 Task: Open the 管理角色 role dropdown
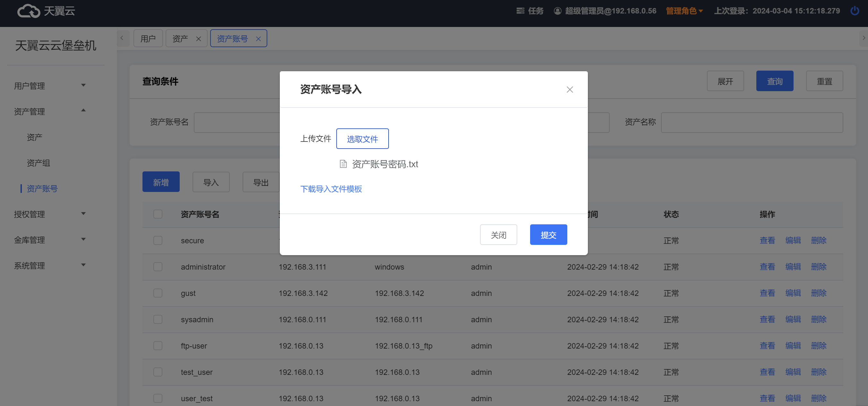684,11
